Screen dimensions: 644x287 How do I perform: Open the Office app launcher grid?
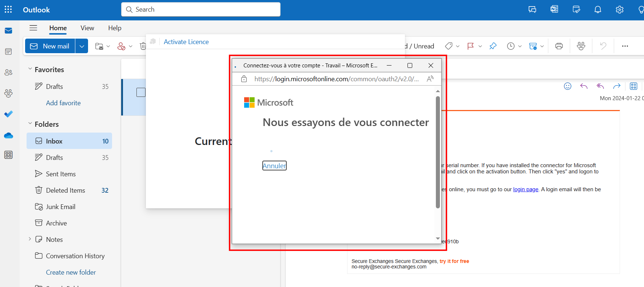(x=8, y=9)
